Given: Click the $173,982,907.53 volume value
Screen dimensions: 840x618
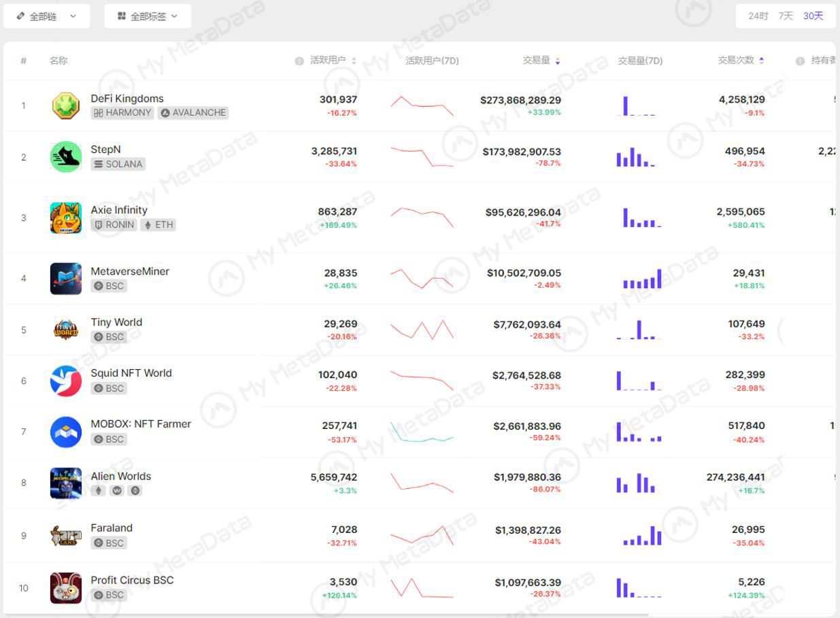Looking at the screenshot, I should [x=522, y=152].
